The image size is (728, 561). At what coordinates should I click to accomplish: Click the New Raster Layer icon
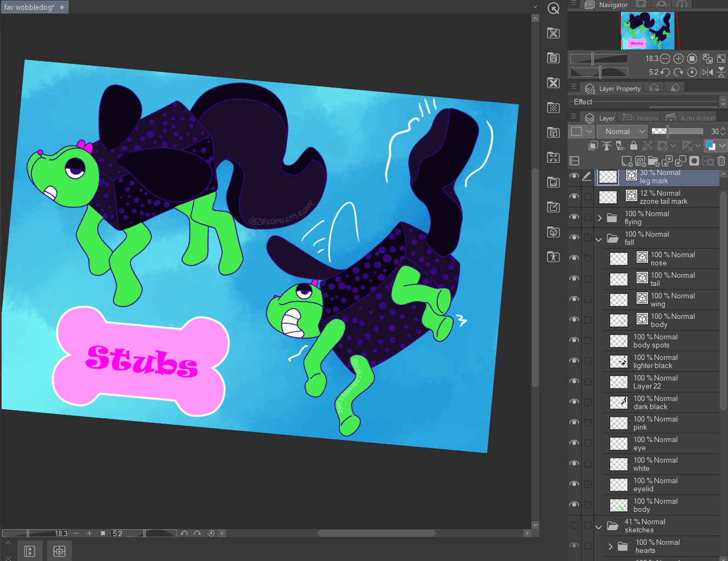pos(627,161)
